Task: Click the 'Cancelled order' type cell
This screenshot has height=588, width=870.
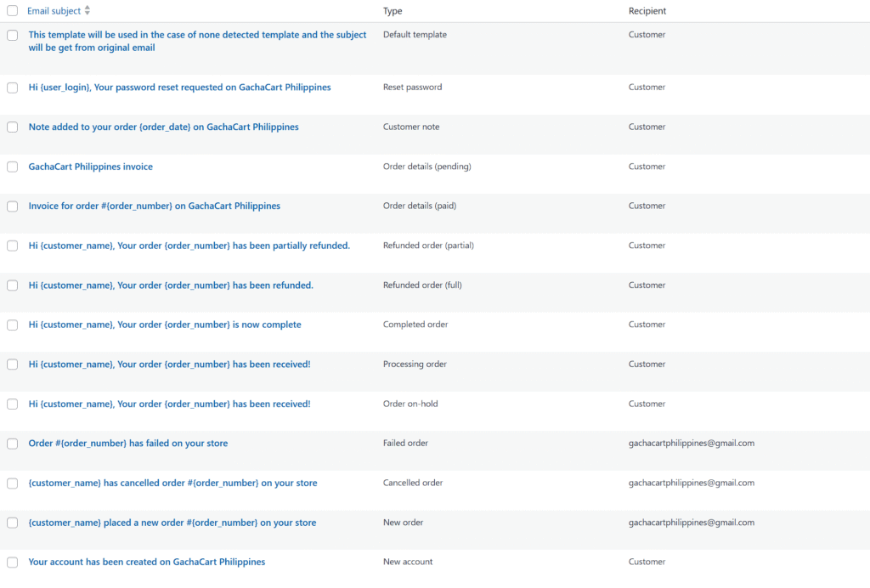Action: click(413, 483)
